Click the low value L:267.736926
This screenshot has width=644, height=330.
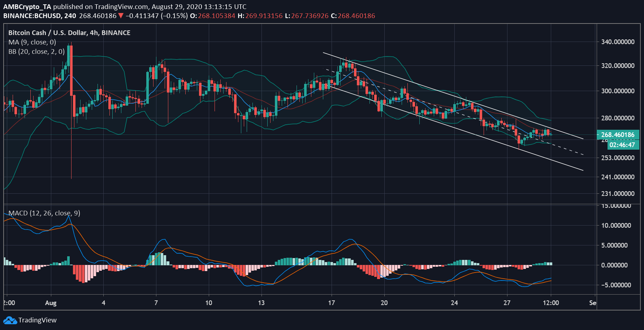click(307, 16)
